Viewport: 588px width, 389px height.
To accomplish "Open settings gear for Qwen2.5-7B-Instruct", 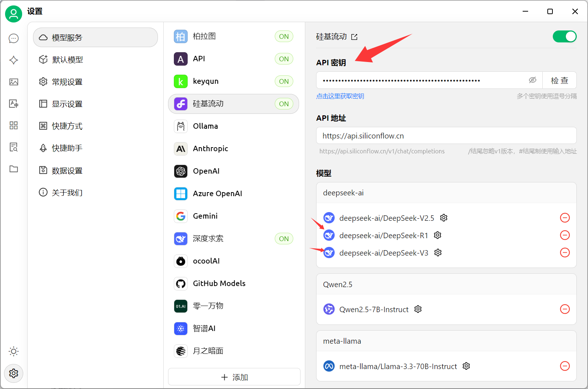I will pyautogui.click(x=418, y=309).
